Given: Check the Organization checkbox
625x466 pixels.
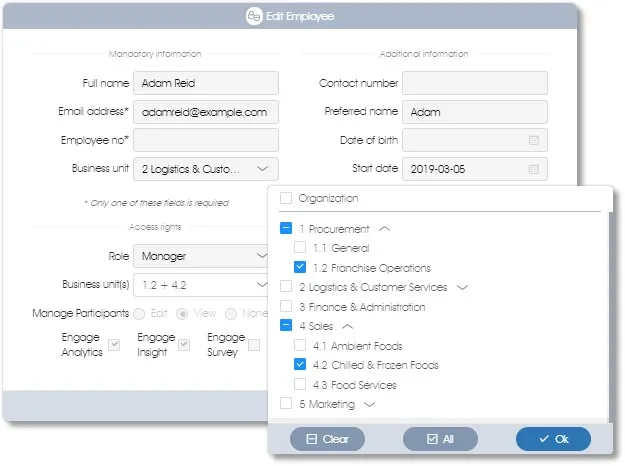Looking at the screenshot, I should click(287, 198).
